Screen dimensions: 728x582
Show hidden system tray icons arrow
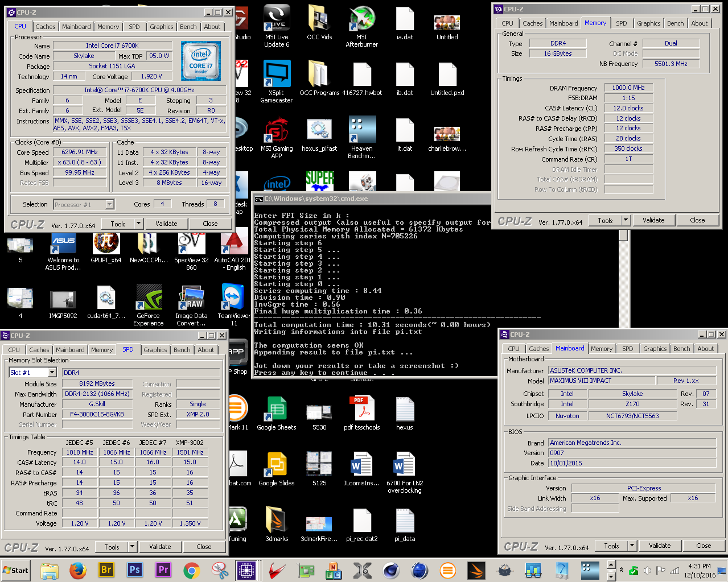pyautogui.click(x=621, y=570)
